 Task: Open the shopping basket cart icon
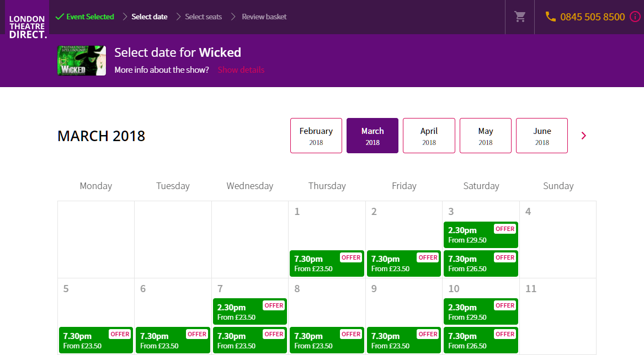tap(520, 17)
